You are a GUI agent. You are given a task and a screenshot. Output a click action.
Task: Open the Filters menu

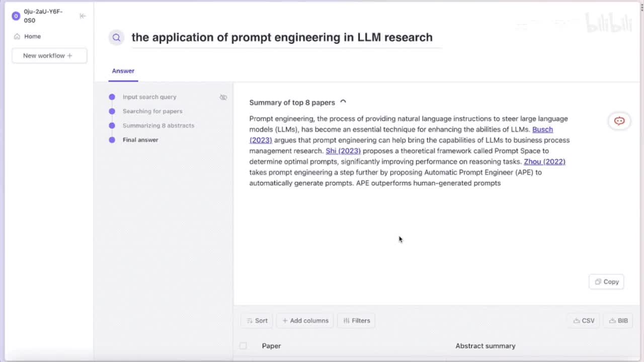tap(356, 320)
